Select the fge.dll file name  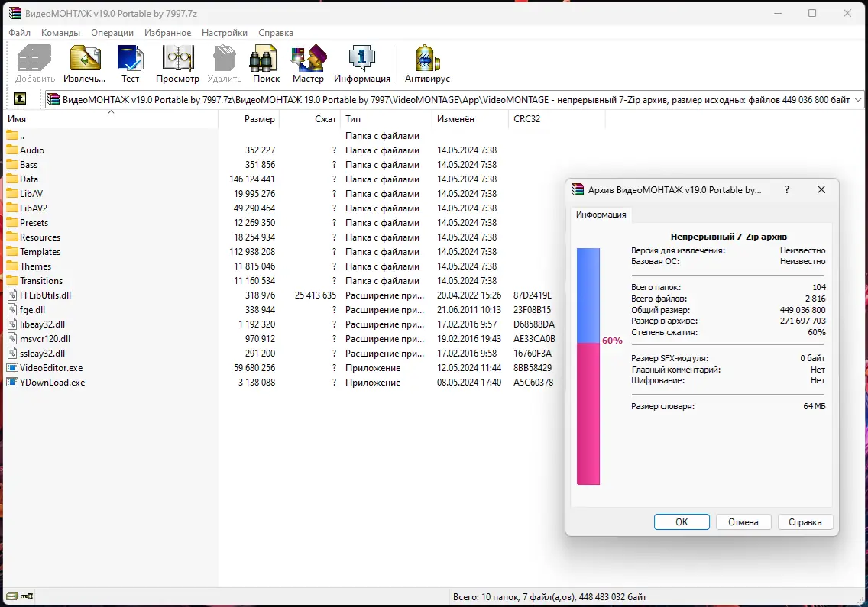(x=33, y=310)
